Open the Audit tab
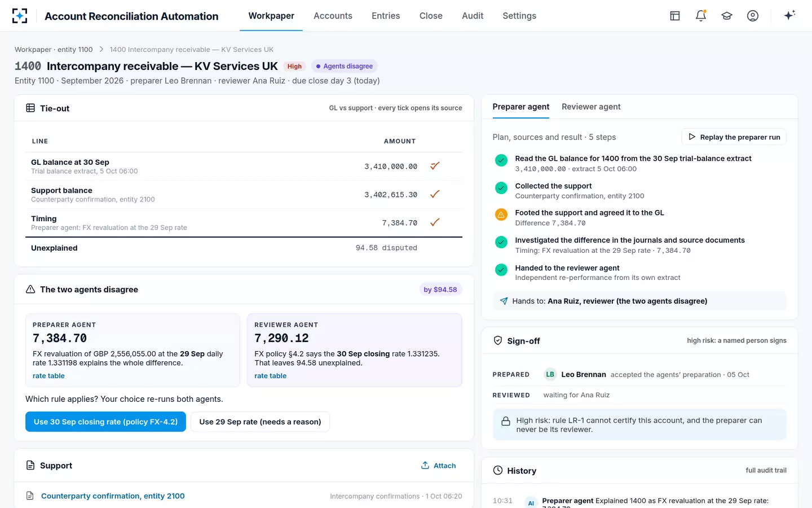Screen dimensions: 812x508 [x=473, y=16]
